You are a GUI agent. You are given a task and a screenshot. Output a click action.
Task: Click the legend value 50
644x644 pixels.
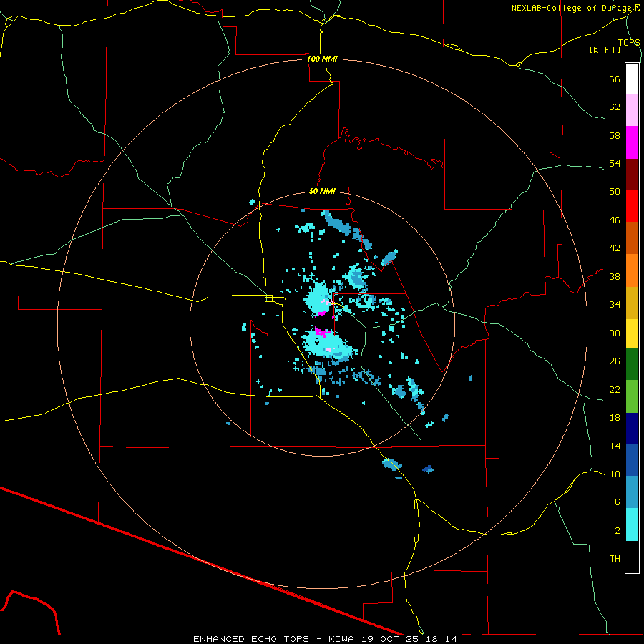tap(615, 192)
